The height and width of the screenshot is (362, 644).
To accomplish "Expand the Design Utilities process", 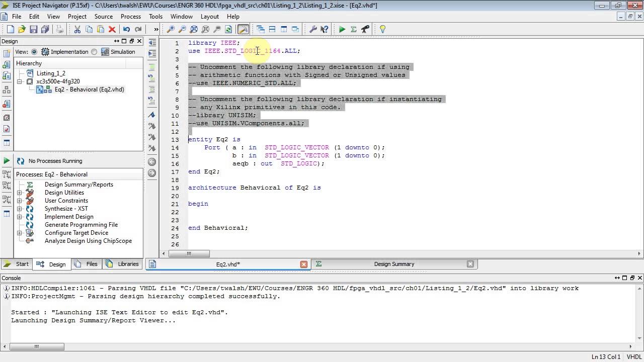I will click(x=20, y=193).
